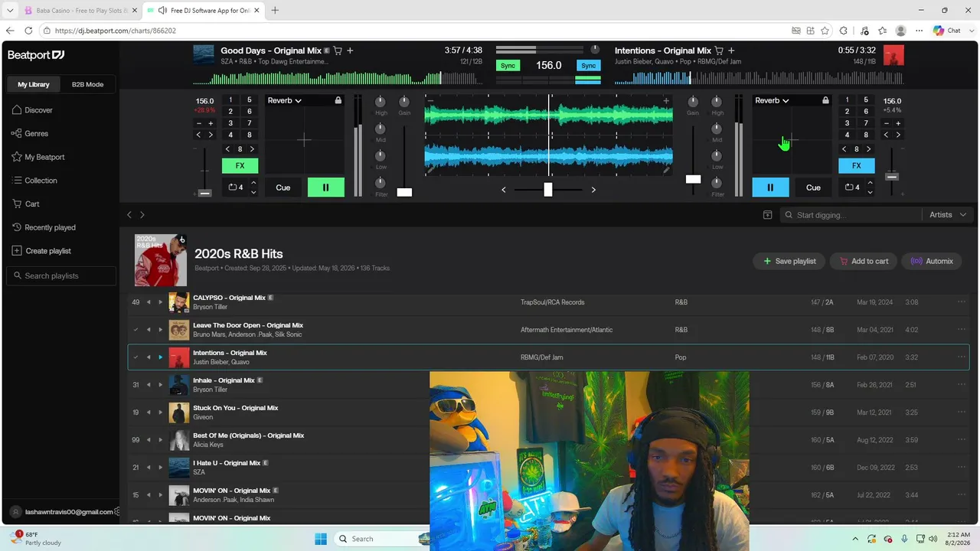Click the left deck volume fader handle
This screenshot has width=980, height=551.
(x=404, y=192)
